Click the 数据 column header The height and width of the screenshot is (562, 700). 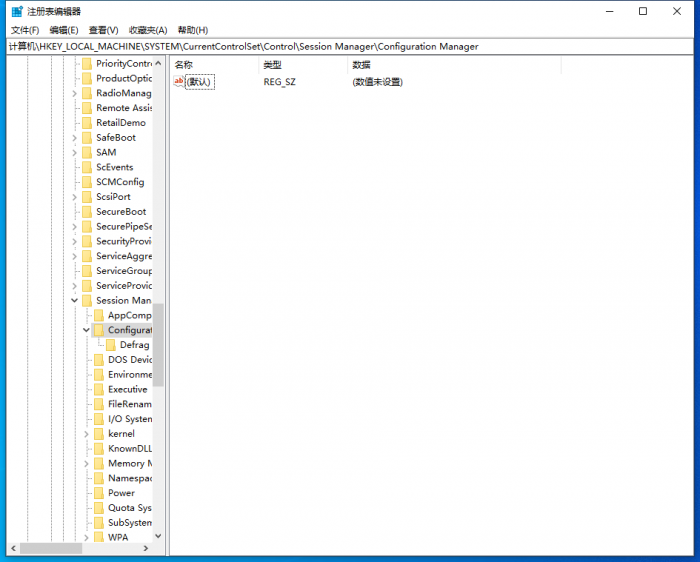[x=454, y=65]
